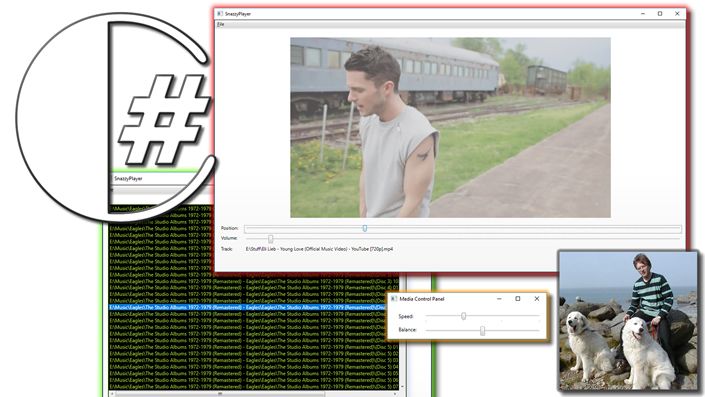The width and height of the screenshot is (705, 397).
Task: Click the photo of man with white dogs
Action: (x=629, y=321)
